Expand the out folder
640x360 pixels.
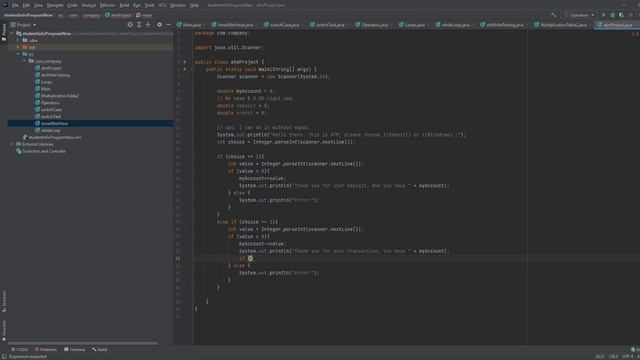point(18,47)
